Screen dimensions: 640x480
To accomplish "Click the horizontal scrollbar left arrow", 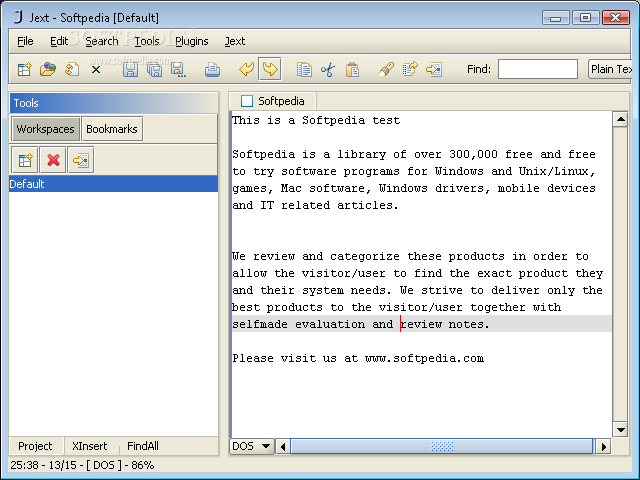I will (x=283, y=446).
